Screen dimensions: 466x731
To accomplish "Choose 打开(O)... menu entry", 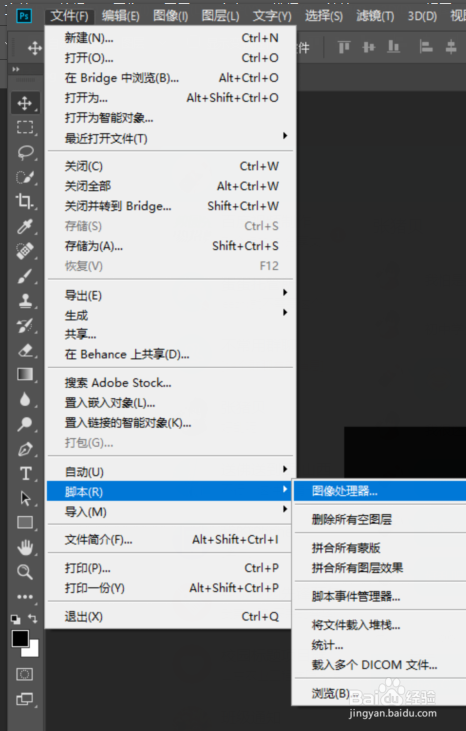I will (x=170, y=58).
